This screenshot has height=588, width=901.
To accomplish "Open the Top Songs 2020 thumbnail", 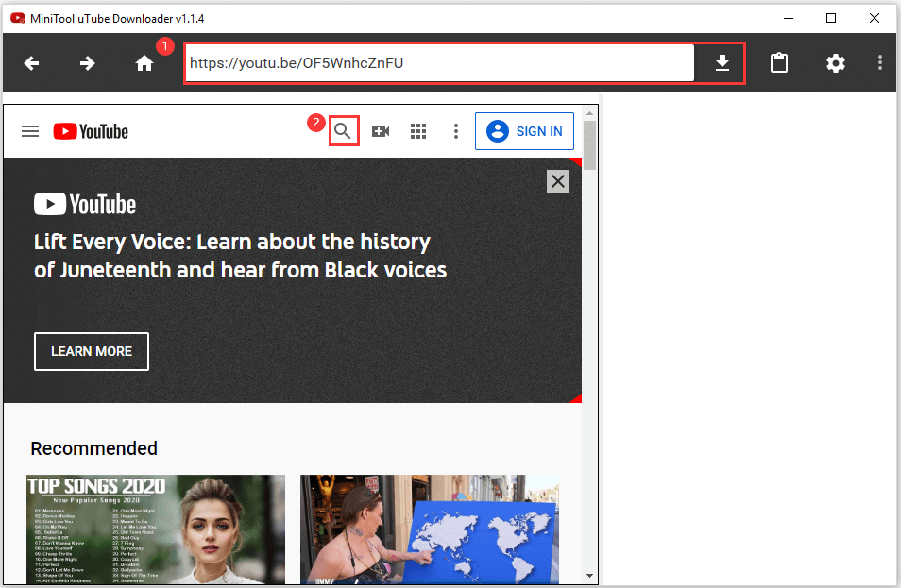I will tap(156, 527).
